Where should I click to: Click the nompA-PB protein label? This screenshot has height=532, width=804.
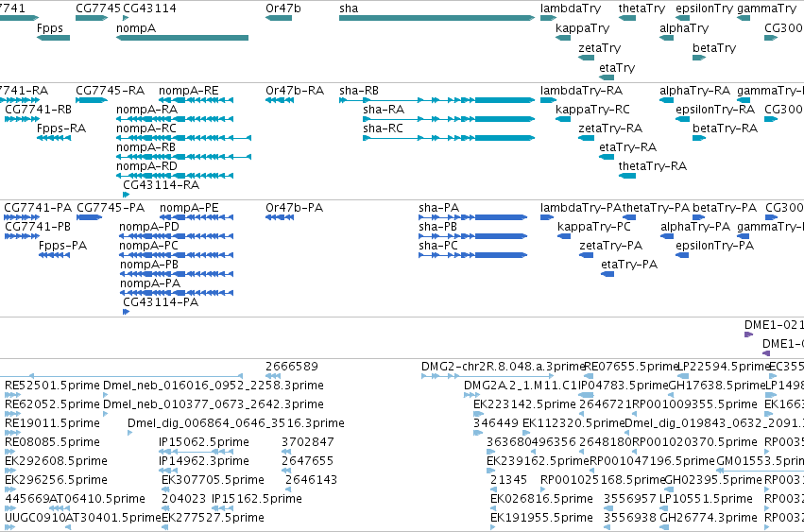click(149, 265)
